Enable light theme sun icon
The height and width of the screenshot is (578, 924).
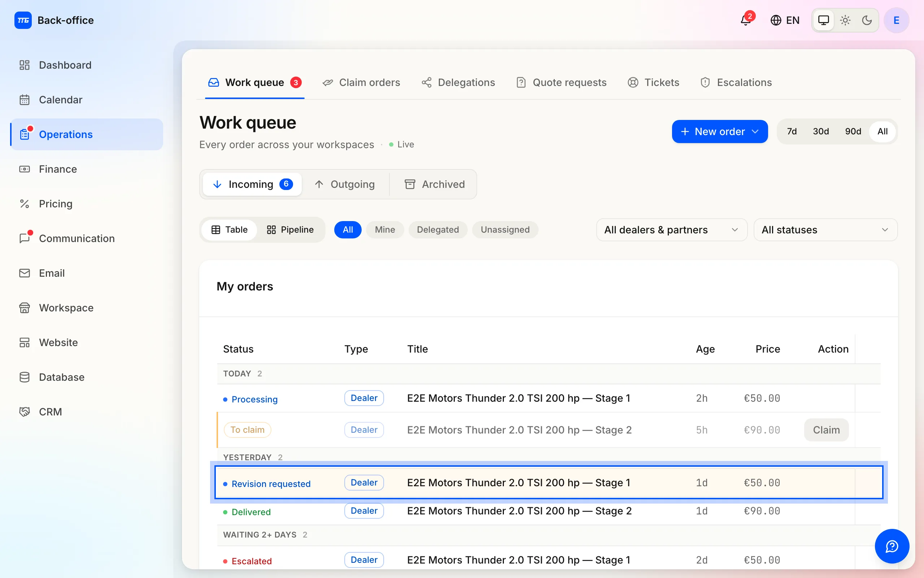(845, 20)
